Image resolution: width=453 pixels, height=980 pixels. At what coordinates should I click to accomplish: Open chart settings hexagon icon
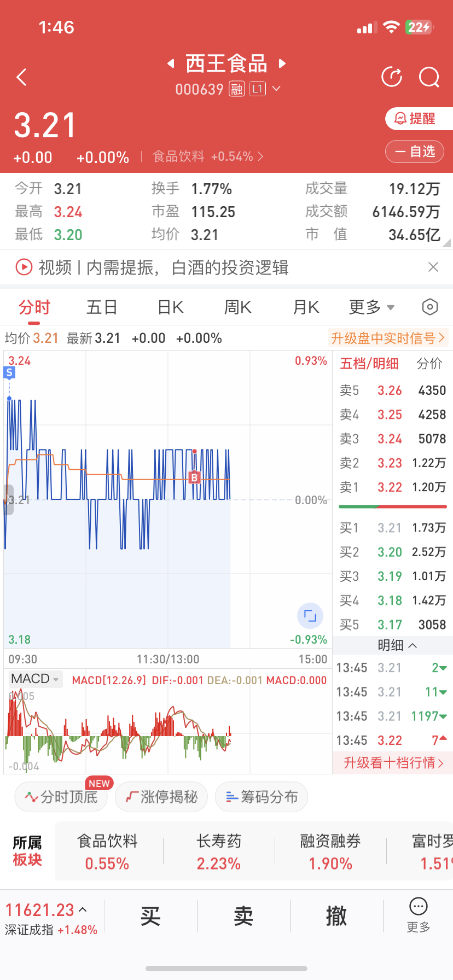pyautogui.click(x=430, y=307)
